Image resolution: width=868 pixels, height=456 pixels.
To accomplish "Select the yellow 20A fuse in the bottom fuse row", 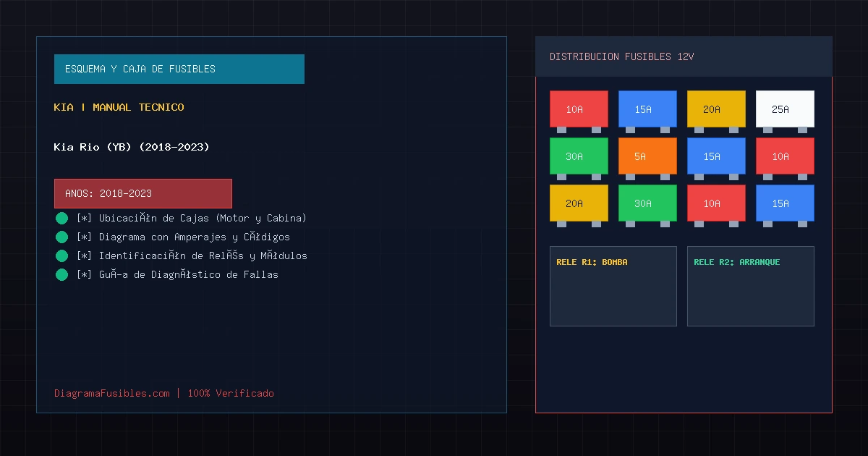I will (579, 203).
